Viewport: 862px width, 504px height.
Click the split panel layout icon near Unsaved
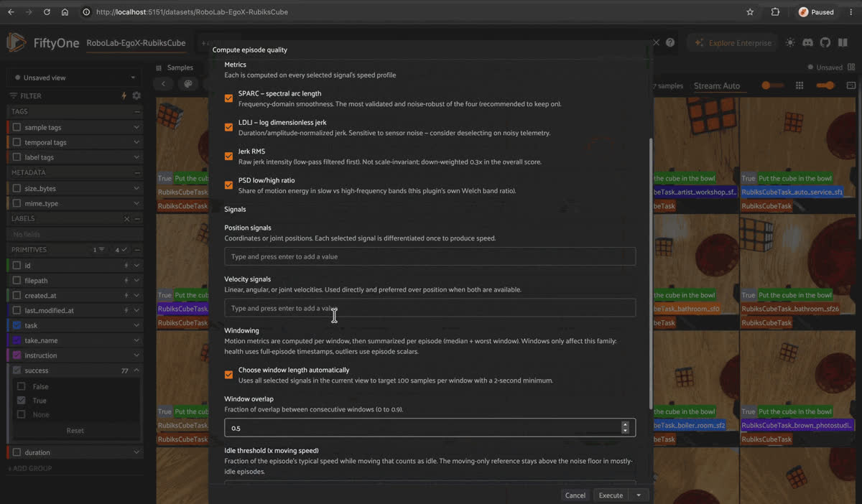[851, 67]
